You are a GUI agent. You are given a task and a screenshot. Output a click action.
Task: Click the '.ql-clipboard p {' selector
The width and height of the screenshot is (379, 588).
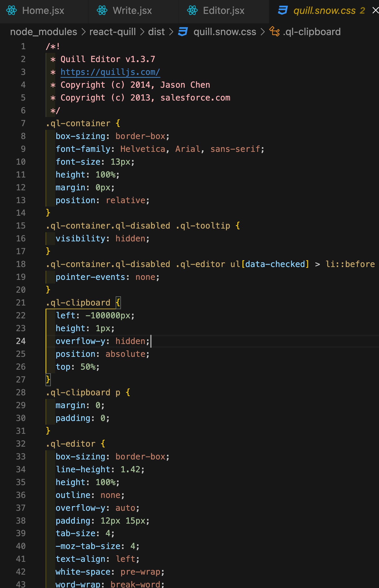pyautogui.click(x=88, y=392)
